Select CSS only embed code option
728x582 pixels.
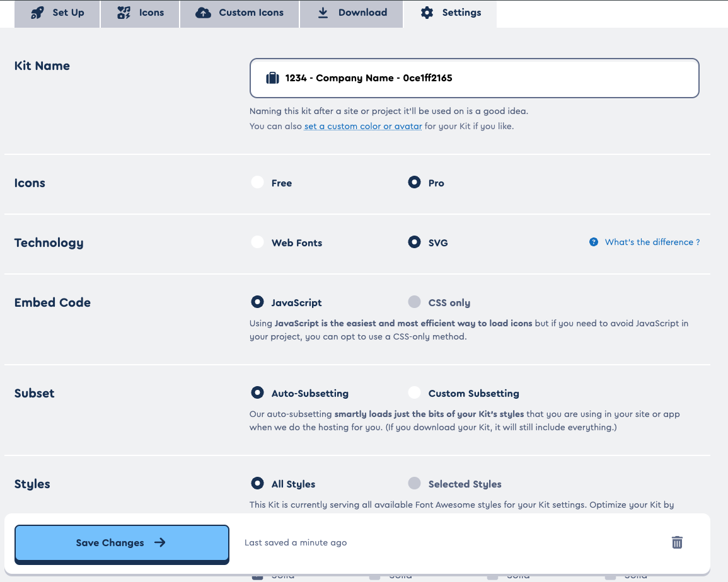[x=414, y=302]
